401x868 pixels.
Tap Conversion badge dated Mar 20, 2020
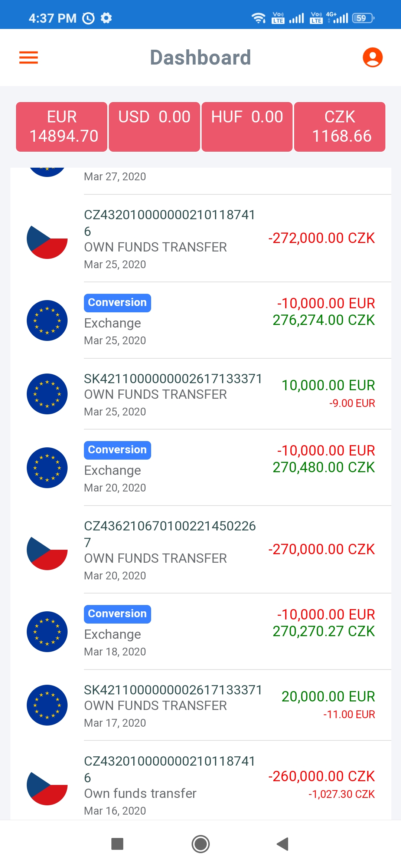tap(117, 450)
